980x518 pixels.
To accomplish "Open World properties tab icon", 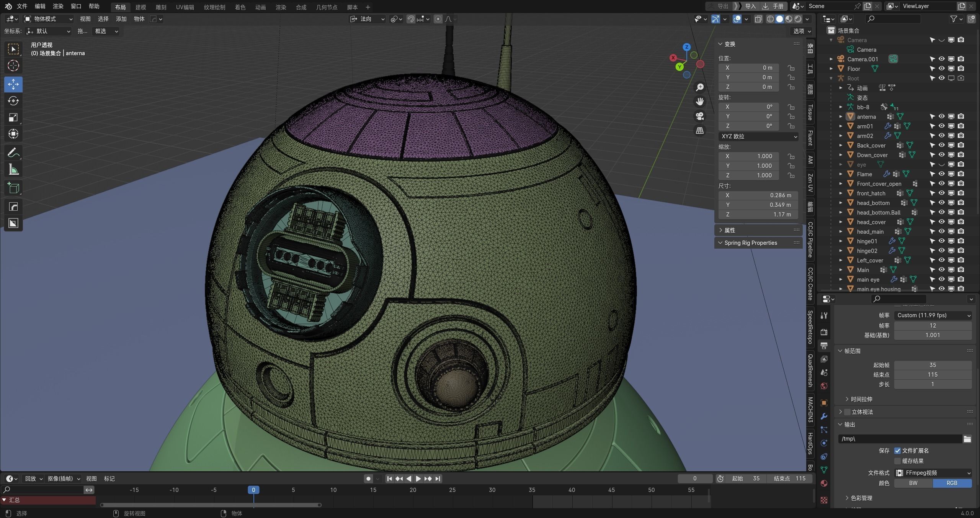I will pyautogui.click(x=824, y=386).
